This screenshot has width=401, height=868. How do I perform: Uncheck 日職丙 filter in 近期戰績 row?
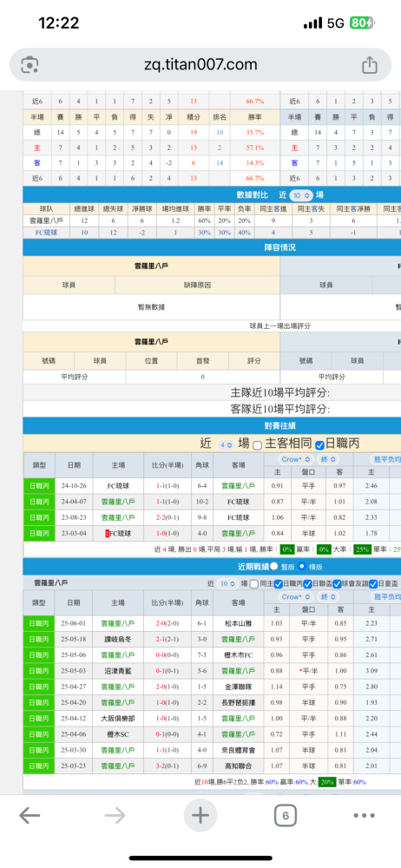coord(279,583)
